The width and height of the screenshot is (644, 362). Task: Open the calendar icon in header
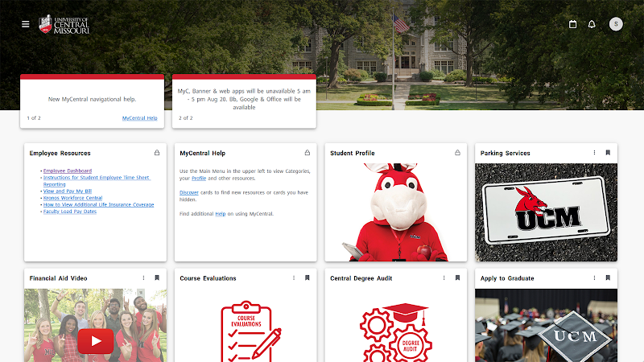tap(572, 24)
